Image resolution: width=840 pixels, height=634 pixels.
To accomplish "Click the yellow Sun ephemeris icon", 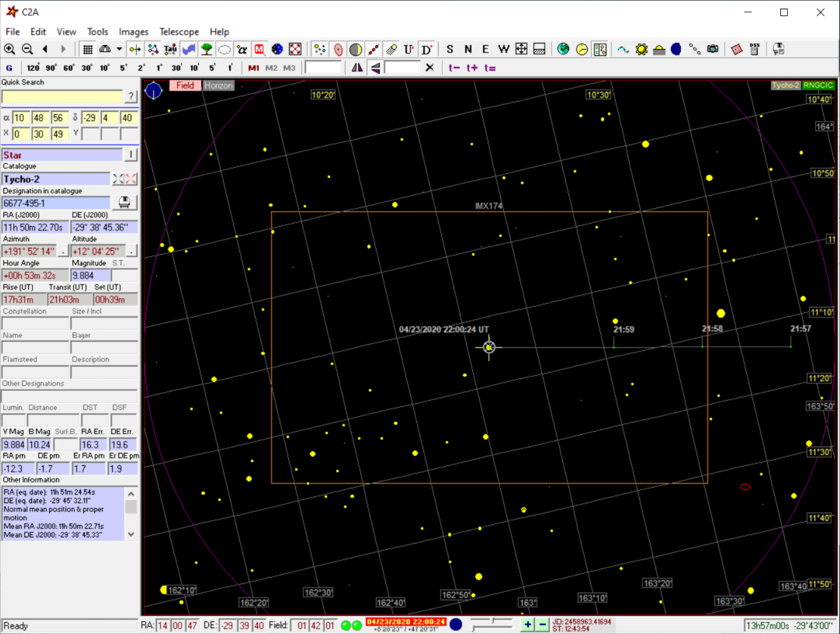I will (641, 49).
